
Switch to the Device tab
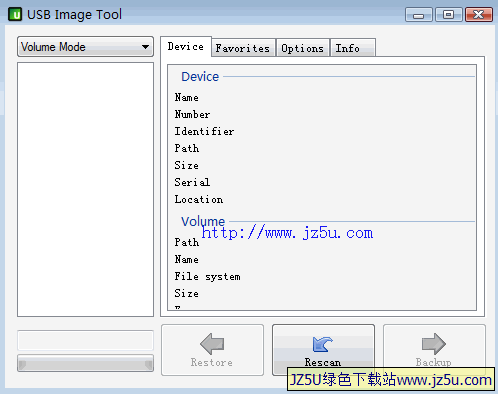click(186, 47)
